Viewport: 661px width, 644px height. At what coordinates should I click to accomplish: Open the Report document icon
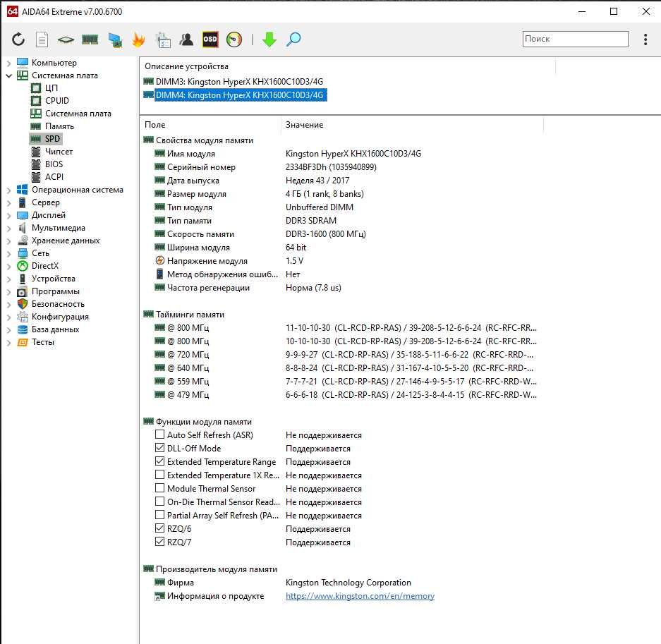tap(42, 40)
